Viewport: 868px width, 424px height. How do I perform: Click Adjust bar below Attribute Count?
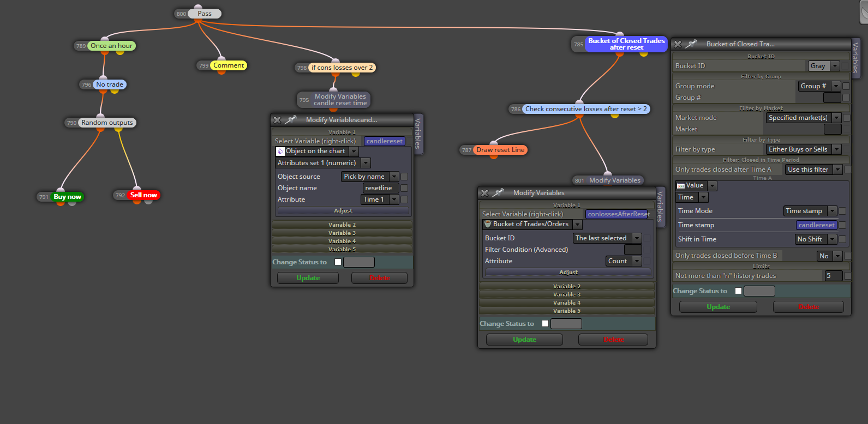point(568,272)
